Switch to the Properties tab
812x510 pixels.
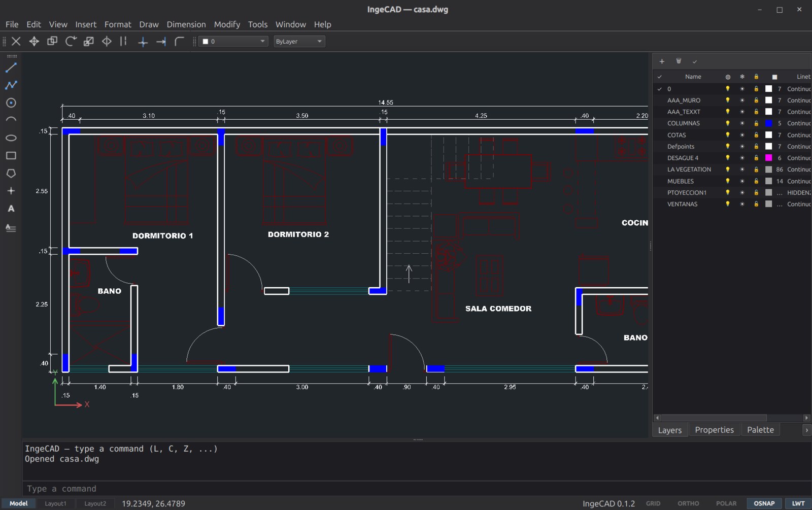pyautogui.click(x=714, y=430)
